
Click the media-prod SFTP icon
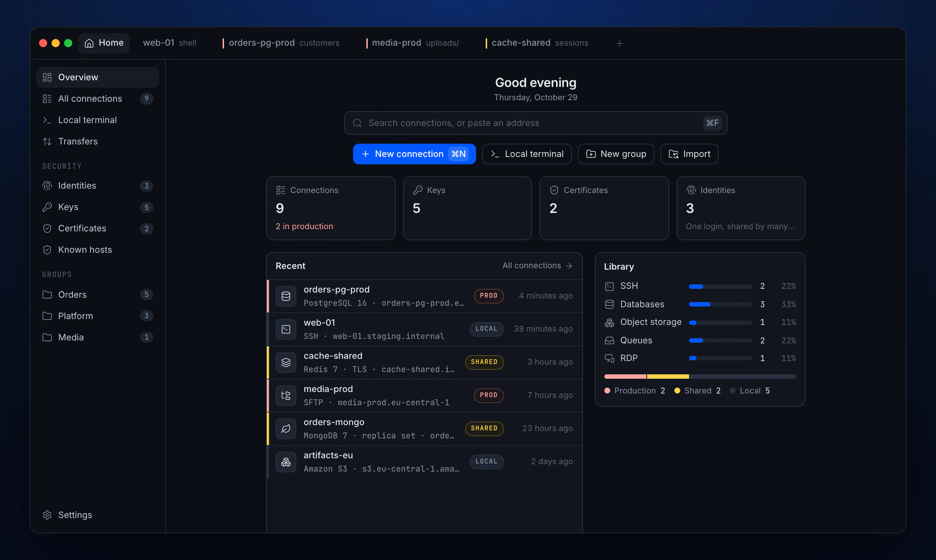coord(286,396)
